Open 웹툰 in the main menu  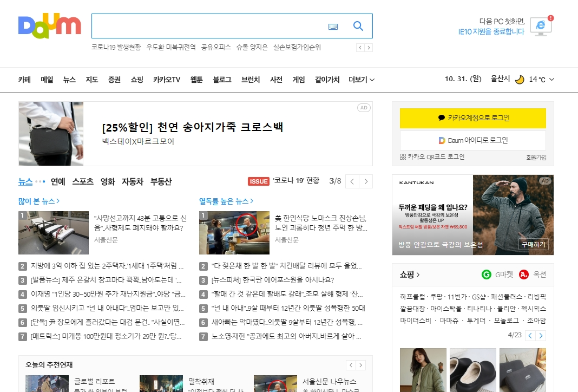(x=196, y=79)
